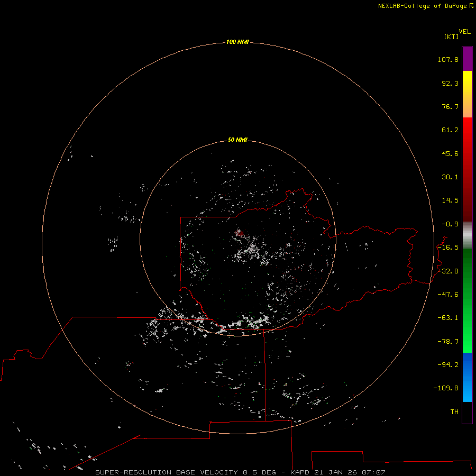Click the 45.6 legend value
Image resolution: width=476 pixels, height=476 pixels.
[450, 153]
